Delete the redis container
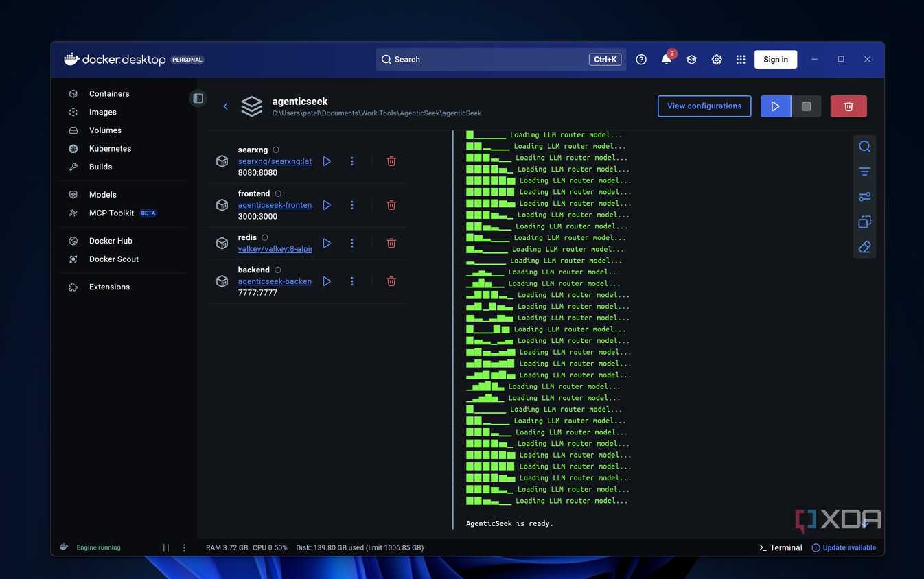This screenshot has width=924, height=579. click(x=391, y=244)
